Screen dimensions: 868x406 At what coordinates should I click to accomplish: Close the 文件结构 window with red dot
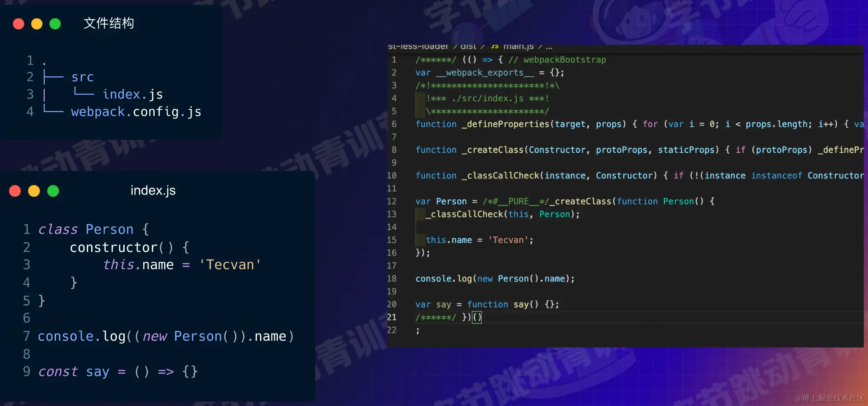[19, 24]
